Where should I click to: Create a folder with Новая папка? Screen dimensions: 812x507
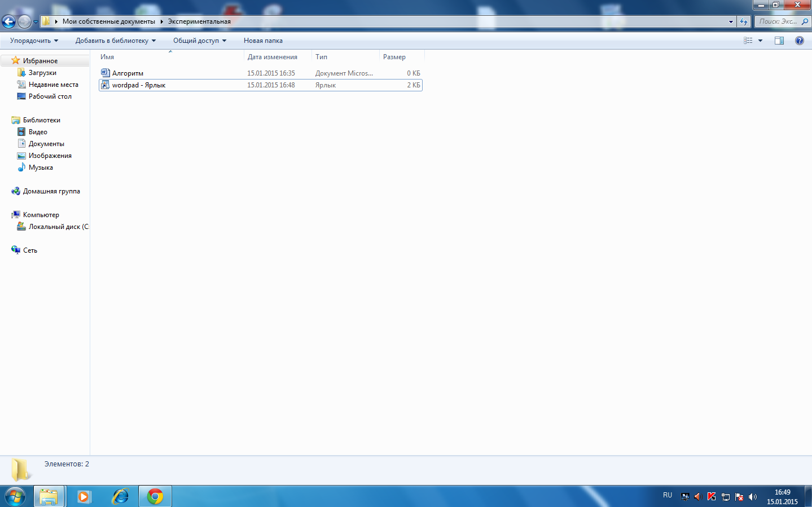click(x=263, y=41)
